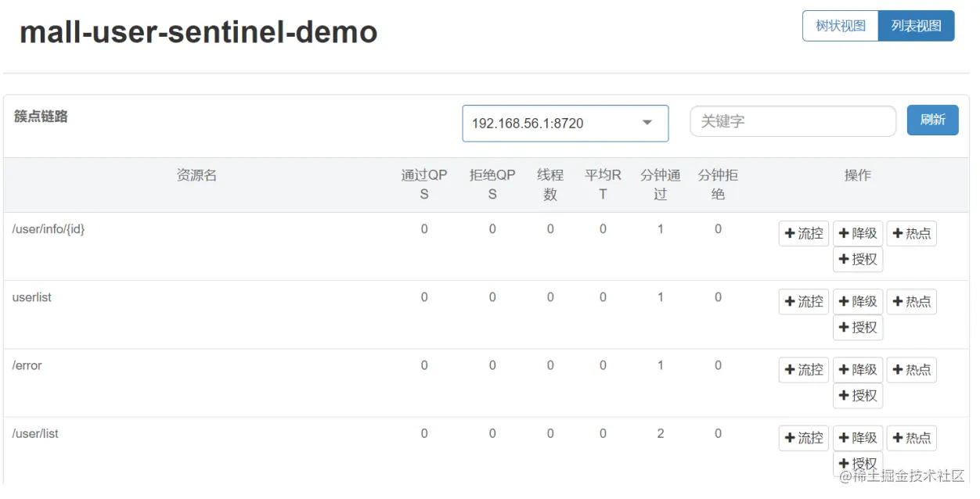
Task: Click the 关键字 keyword search field
Action: click(x=792, y=121)
